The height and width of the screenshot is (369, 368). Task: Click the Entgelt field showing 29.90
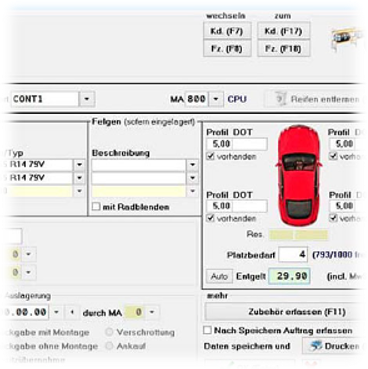(x=289, y=276)
